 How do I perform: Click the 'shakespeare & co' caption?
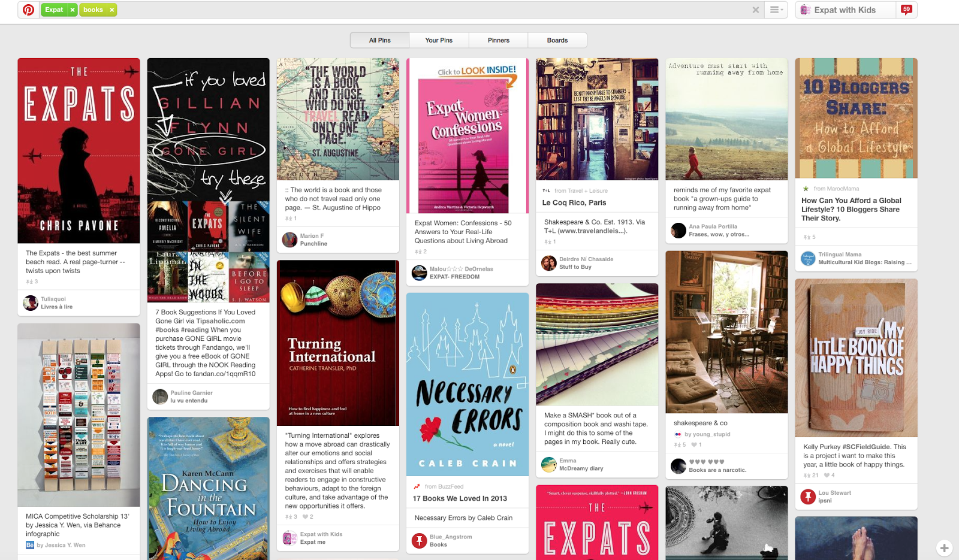click(701, 423)
